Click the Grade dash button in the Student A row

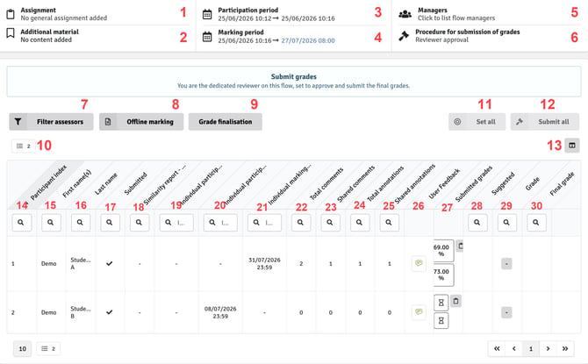(x=506, y=264)
